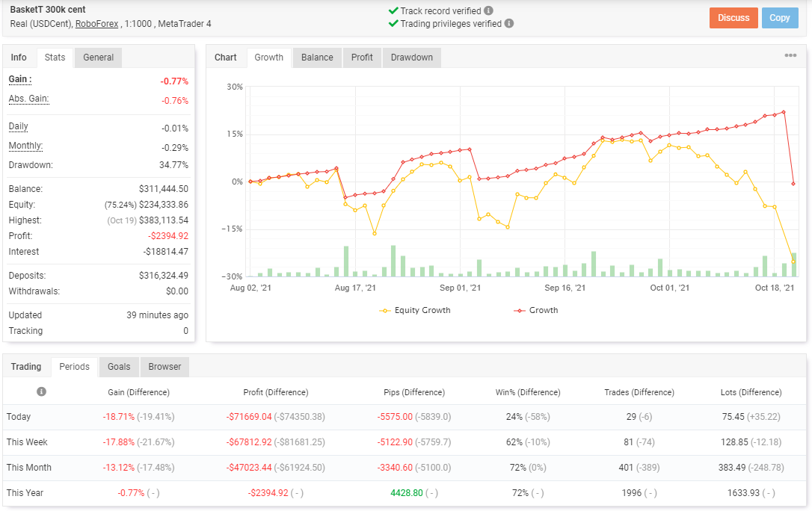The width and height of the screenshot is (812, 511).
Task: Open the RoboForex broker link
Action: (97, 24)
